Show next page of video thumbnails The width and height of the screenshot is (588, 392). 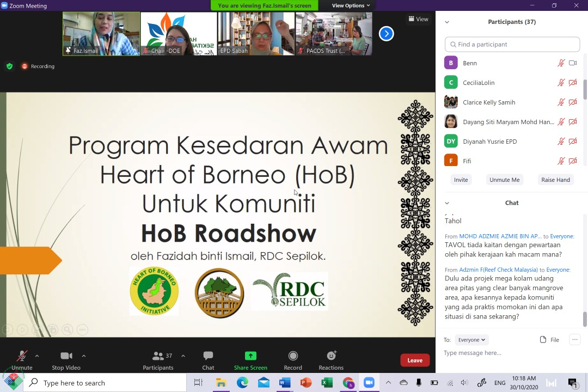coord(386,34)
